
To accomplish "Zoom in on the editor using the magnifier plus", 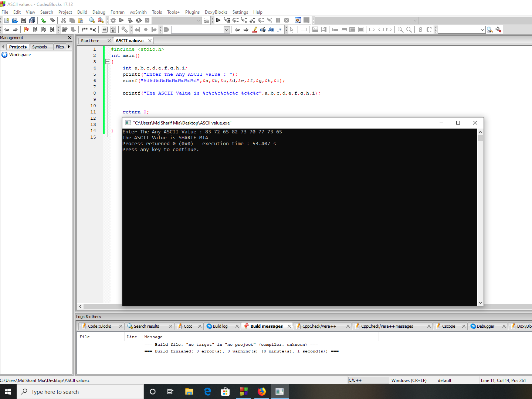I will pyautogui.click(x=400, y=30).
